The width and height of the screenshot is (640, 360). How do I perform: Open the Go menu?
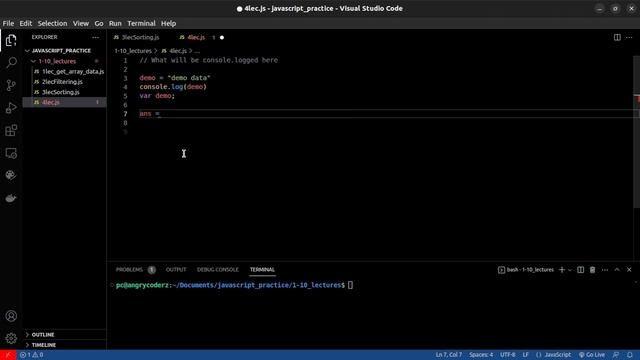click(x=99, y=23)
